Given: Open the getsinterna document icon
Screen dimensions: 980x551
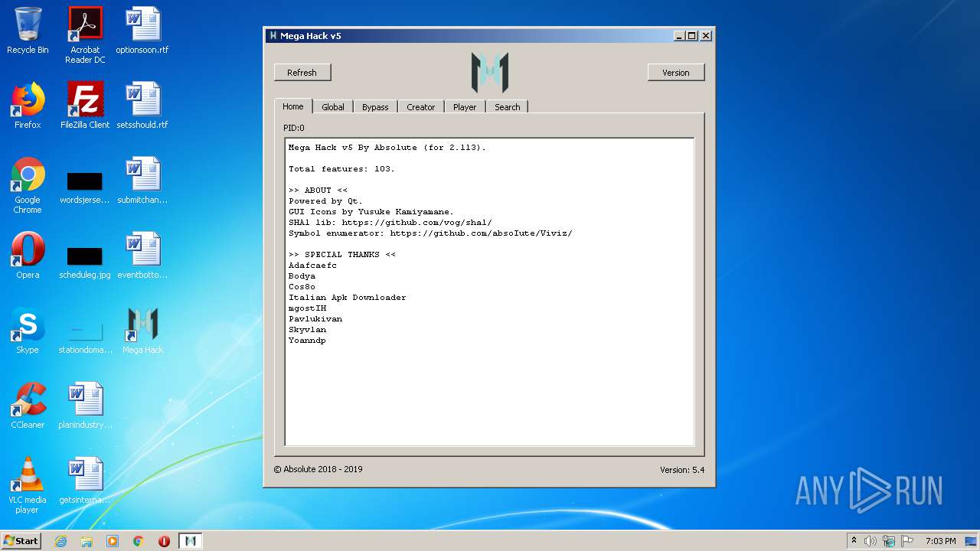Looking at the screenshot, I should pyautogui.click(x=85, y=481).
